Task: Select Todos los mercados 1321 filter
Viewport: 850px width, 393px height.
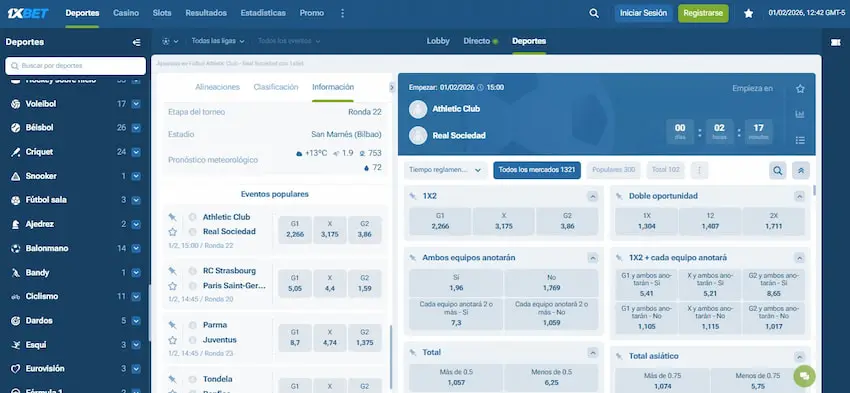Action: coord(537,170)
